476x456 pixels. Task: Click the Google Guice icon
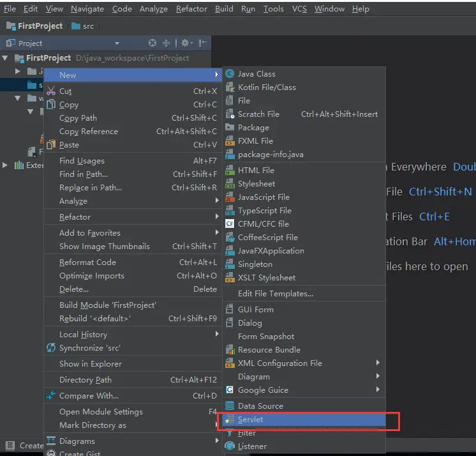click(230, 390)
